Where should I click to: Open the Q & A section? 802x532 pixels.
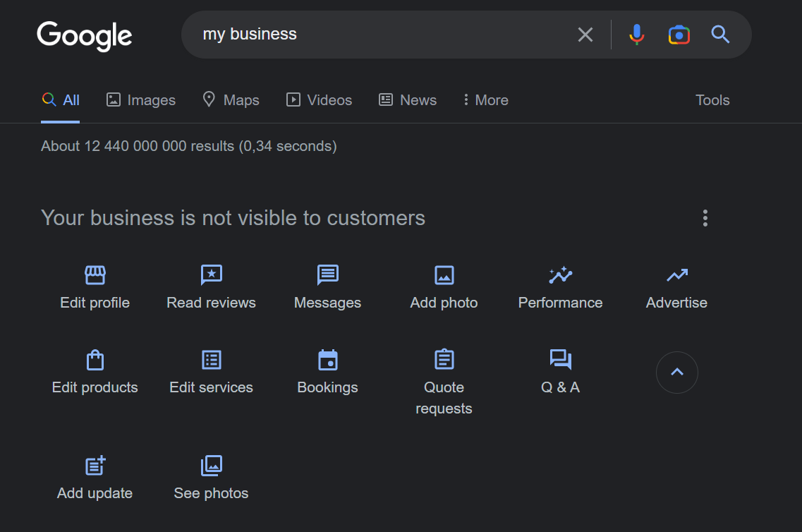tap(560, 370)
